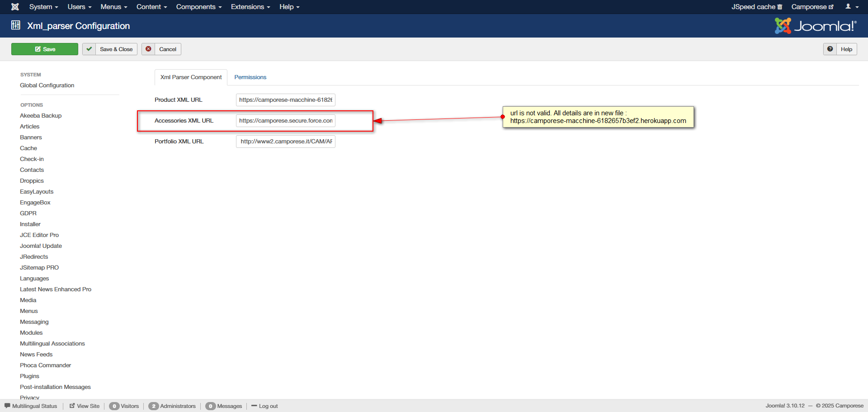The height and width of the screenshot is (412, 868).
Task: Open Languages options
Action: [34, 279]
